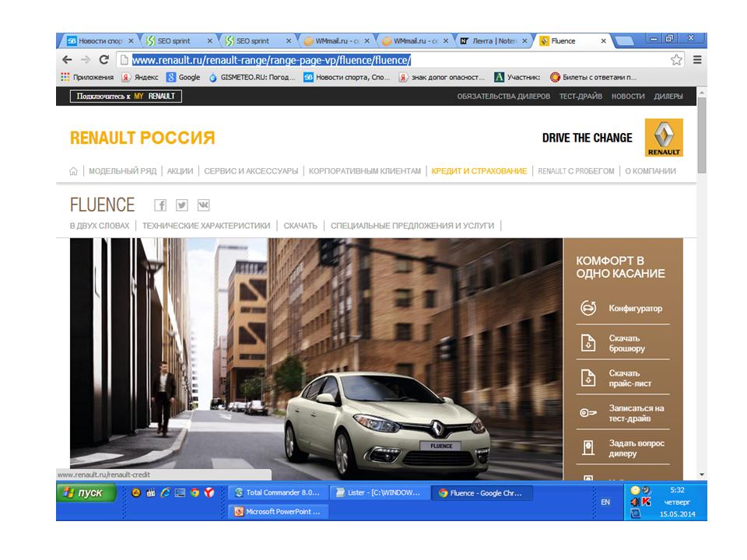
Task: Open the пуск Start menu
Action: pos(86,493)
